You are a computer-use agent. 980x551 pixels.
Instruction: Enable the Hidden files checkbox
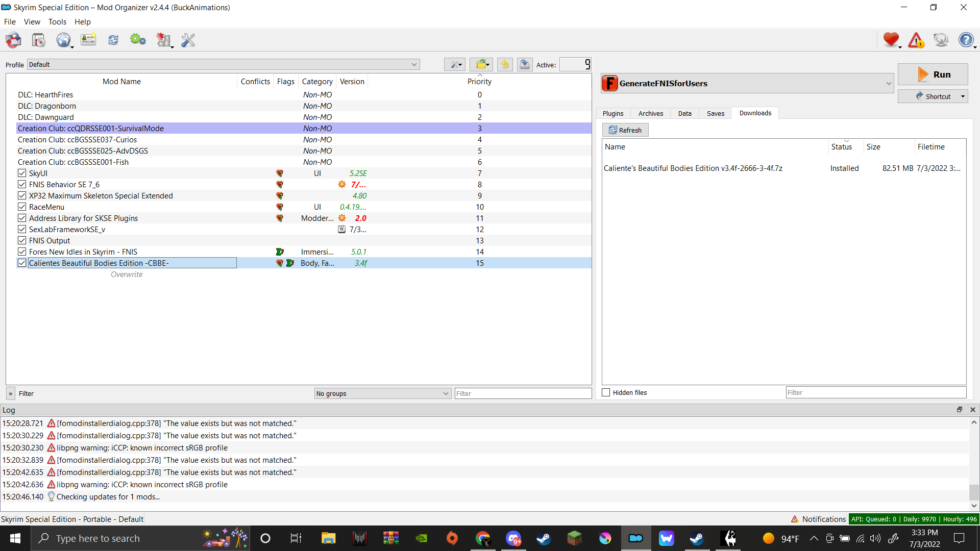coord(606,392)
